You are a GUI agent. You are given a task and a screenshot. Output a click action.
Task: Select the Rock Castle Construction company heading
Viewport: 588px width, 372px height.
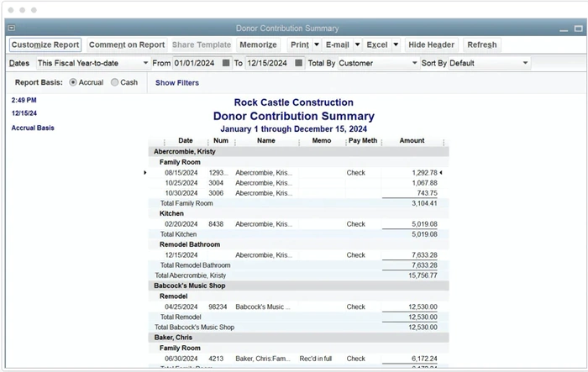[x=294, y=102]
